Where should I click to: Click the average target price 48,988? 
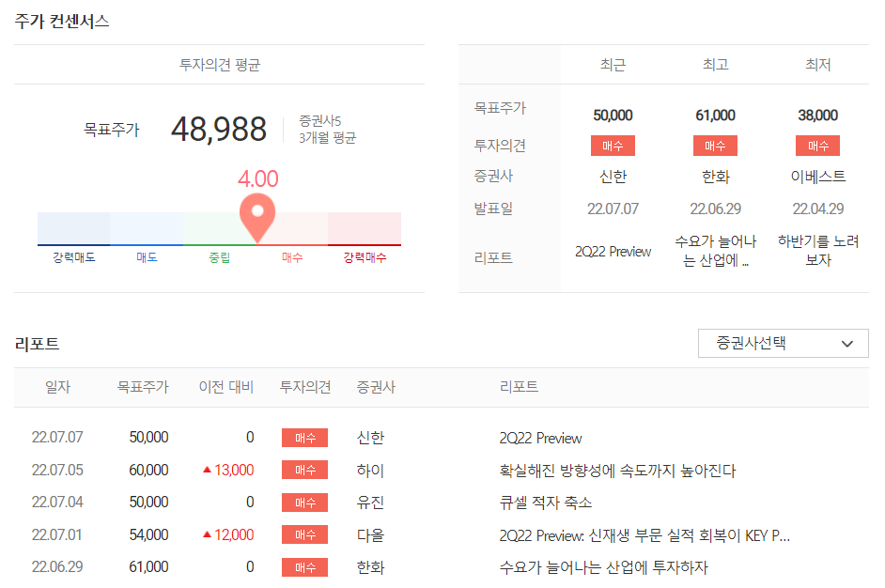(x=219, y=130)
